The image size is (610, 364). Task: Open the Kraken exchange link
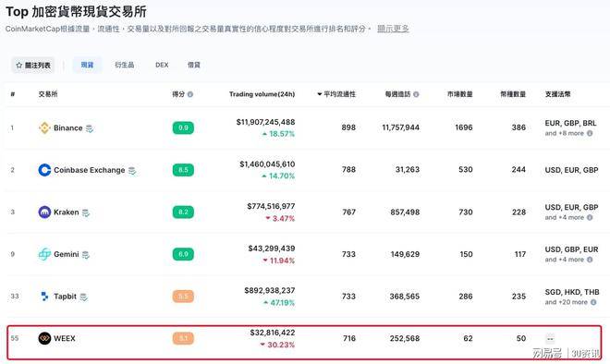67,212
